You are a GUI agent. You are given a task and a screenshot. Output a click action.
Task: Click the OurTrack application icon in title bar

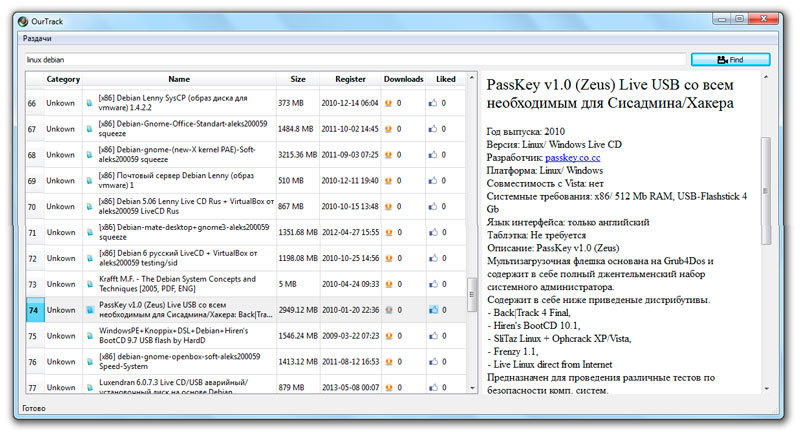(x=23, y=21)
